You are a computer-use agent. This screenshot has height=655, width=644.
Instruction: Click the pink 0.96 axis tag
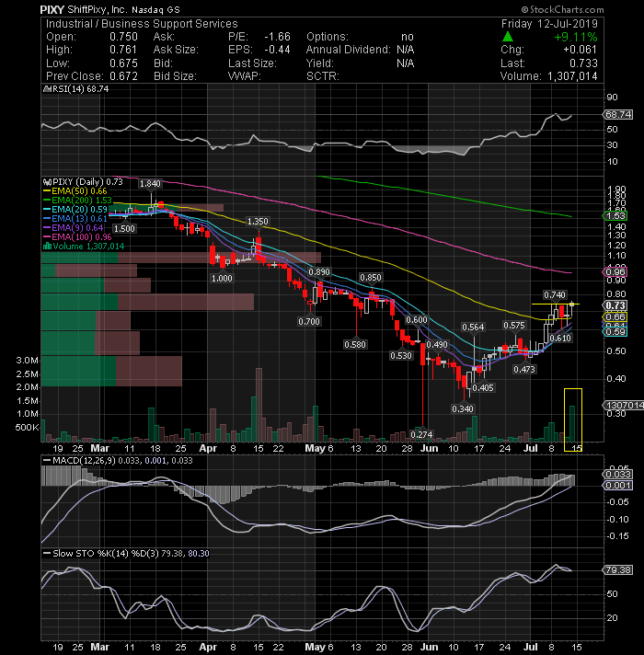[x=615, y=272]
